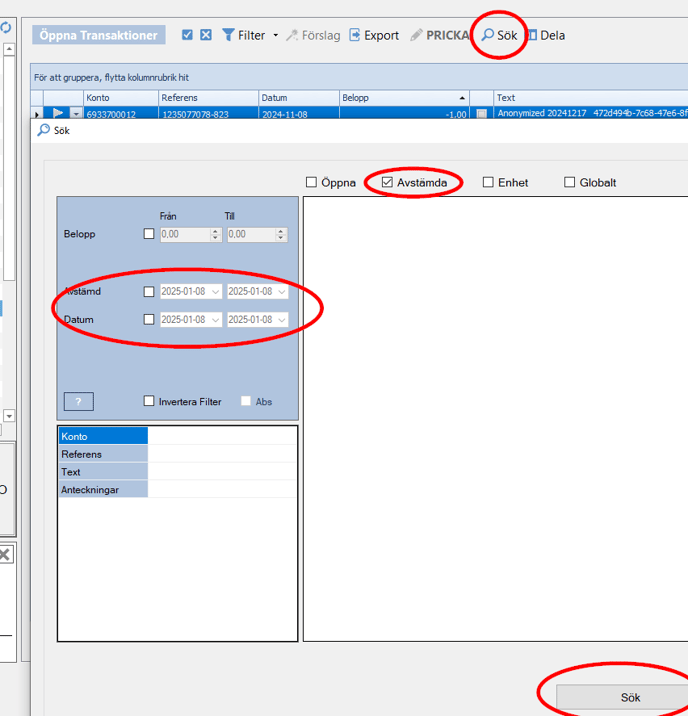The width and height of the screenshot is (688, 716).
Task: Enable the Belopp filter checkbox
Action: click(x=149, y=234)
